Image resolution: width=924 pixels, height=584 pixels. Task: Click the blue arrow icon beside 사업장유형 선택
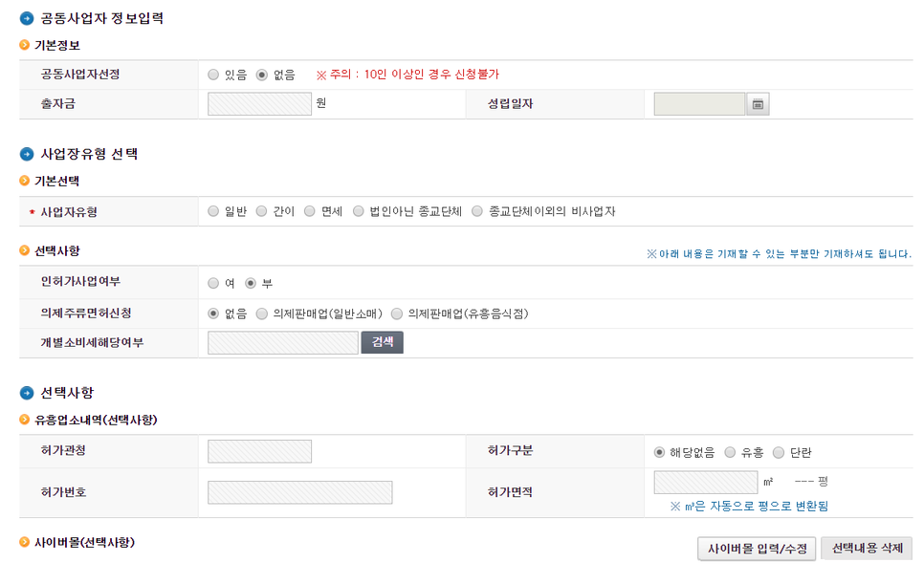click(27, 154)
